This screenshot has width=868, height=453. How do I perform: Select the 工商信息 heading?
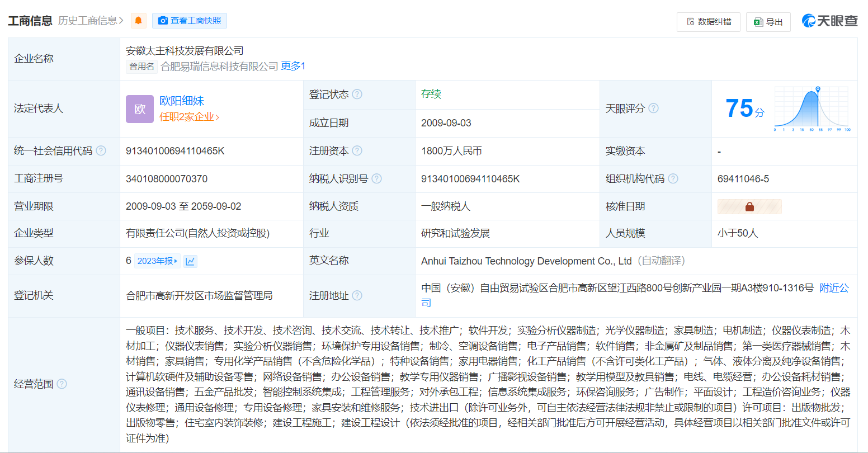click(30, 21)
